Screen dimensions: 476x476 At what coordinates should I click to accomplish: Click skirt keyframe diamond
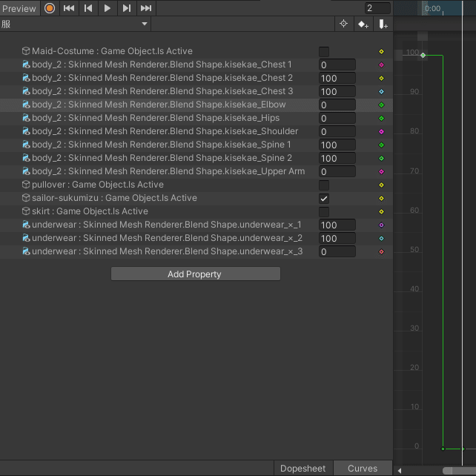[382, 212]
